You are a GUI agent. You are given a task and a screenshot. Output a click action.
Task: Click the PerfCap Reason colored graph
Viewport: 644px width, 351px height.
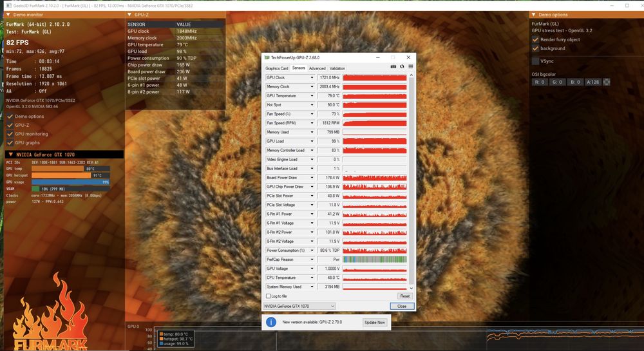[375, 260]
